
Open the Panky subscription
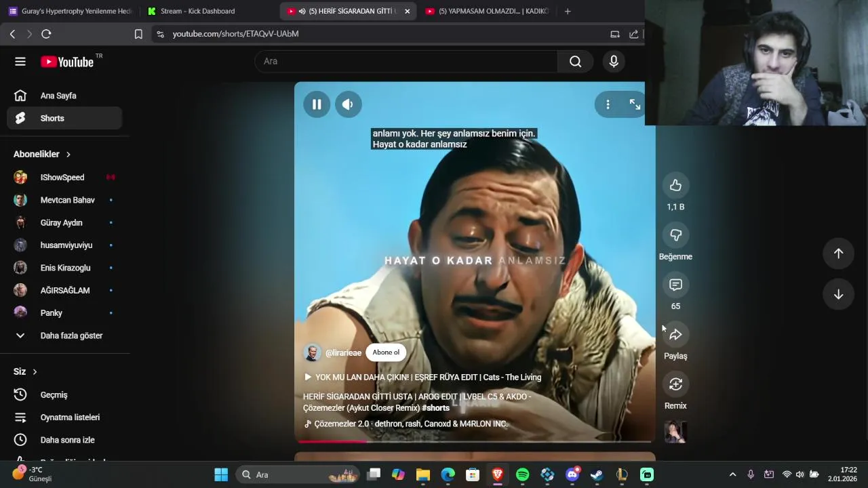tap(64, 313)
